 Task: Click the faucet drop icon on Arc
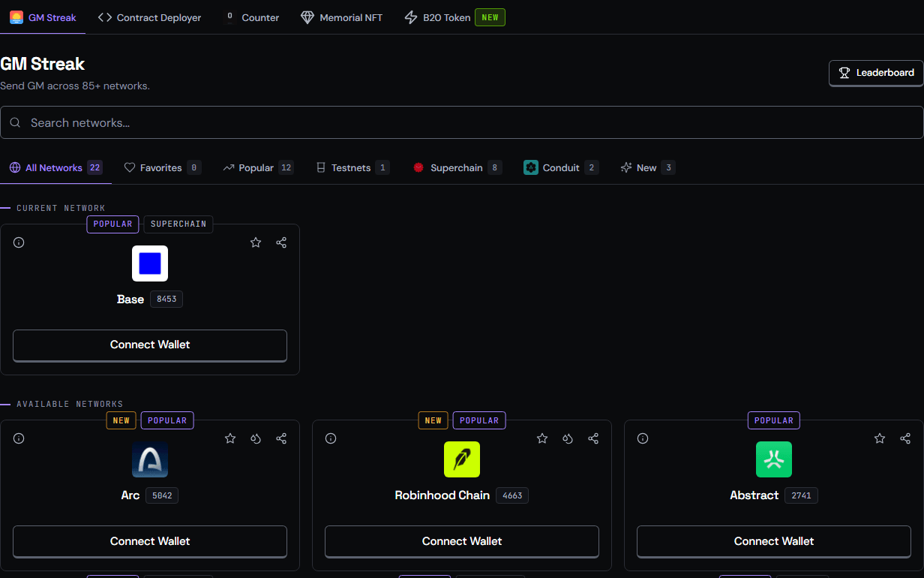click(x=256, y=438)
